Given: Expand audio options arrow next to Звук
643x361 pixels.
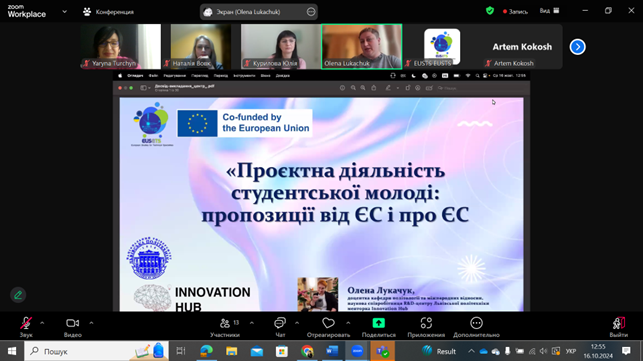Looking at the screenshot, I should [42, 323].
